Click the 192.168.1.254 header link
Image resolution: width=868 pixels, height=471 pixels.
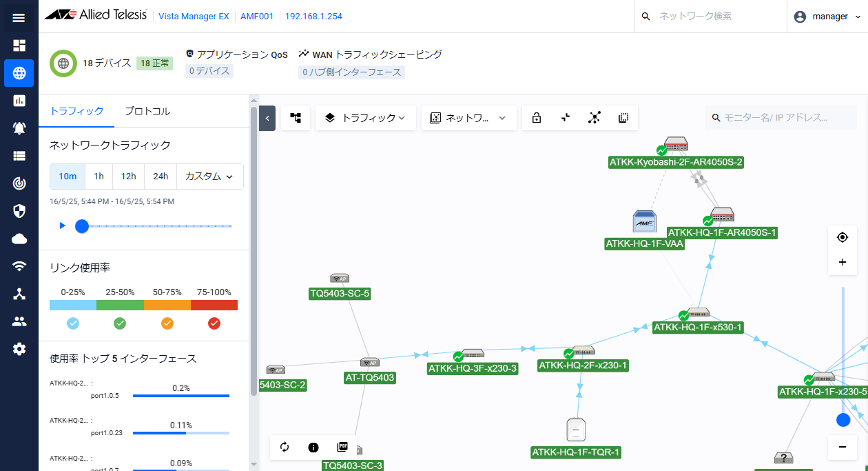coord(313,17)
